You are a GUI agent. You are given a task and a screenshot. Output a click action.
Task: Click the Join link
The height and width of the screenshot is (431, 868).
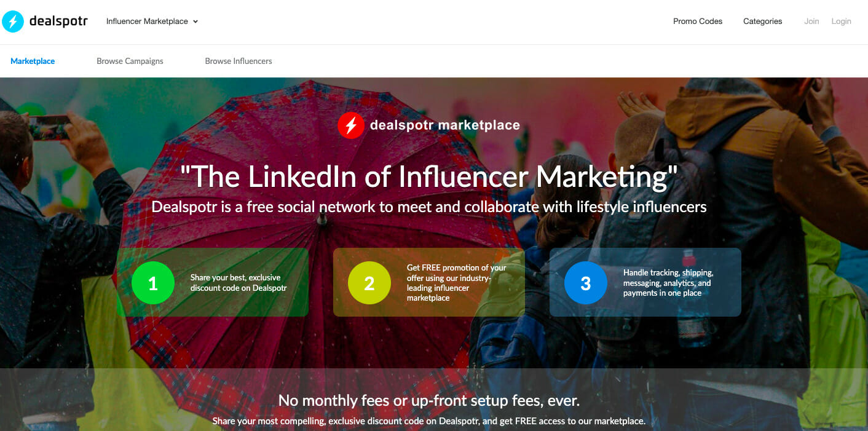pyautogui.click(x=811, y=22)
